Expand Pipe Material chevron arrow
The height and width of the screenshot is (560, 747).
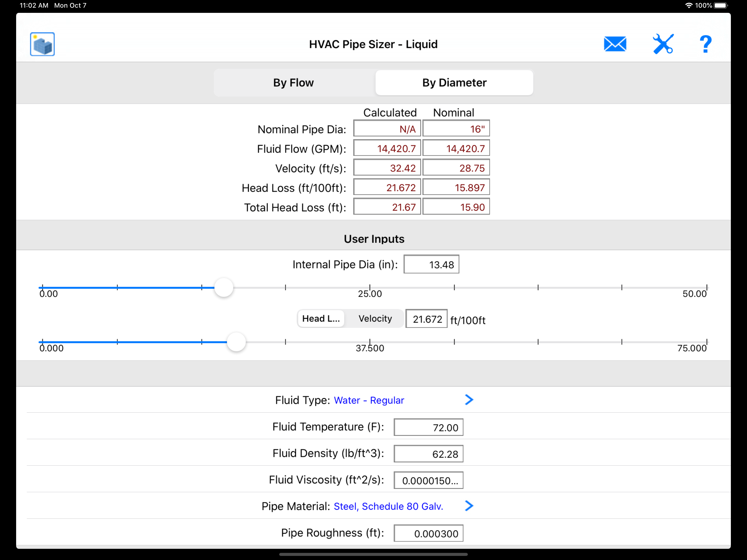pyautogui.click(x=469, y=506)
